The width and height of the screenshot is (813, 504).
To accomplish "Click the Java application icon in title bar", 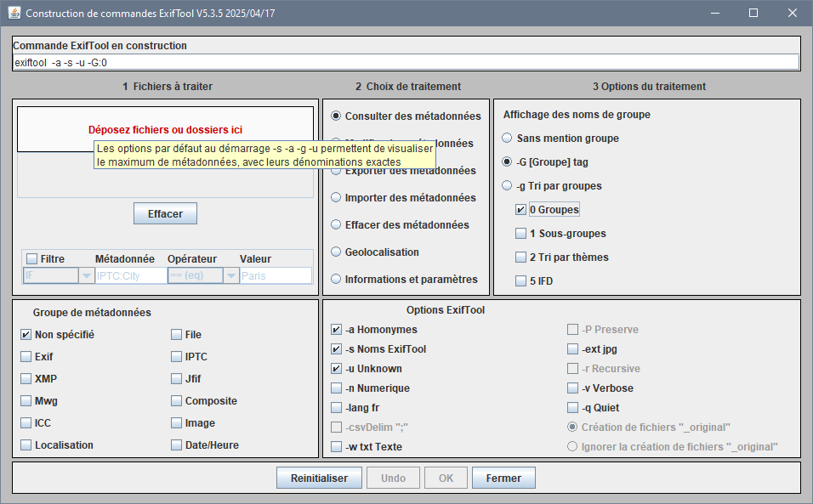I will [14, 13].
